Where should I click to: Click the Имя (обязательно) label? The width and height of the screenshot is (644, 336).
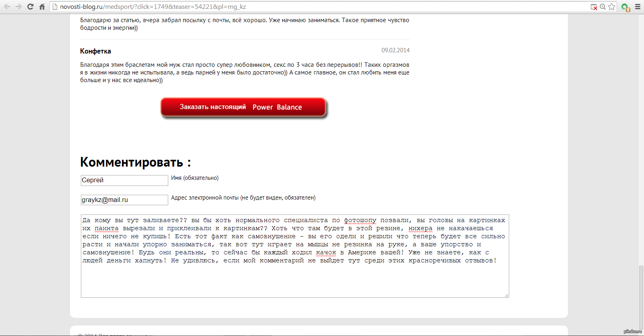(195, 178)
